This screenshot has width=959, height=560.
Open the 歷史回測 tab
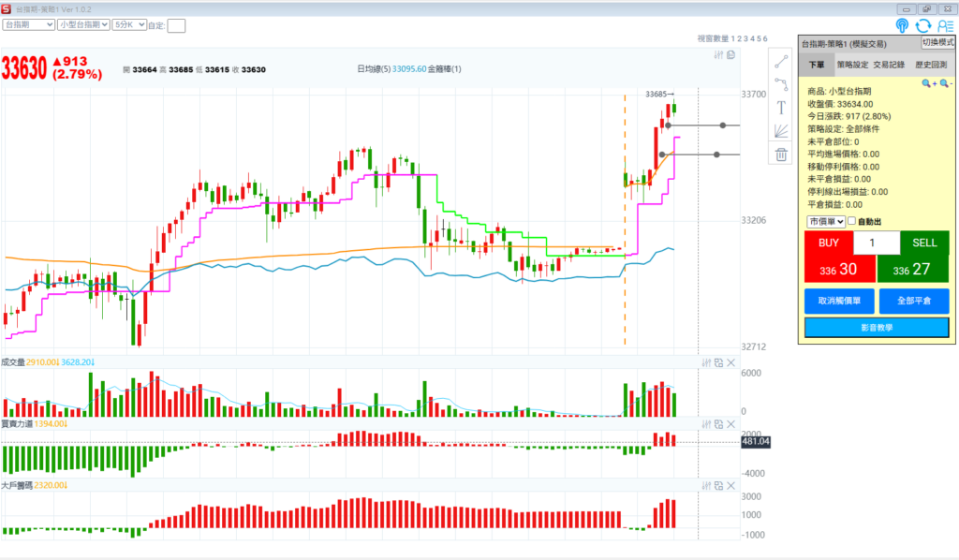tap(931, 65)
